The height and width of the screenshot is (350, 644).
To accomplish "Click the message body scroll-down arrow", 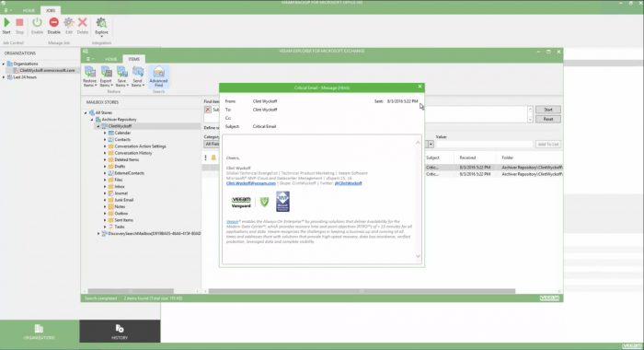I will pos(418,256).
